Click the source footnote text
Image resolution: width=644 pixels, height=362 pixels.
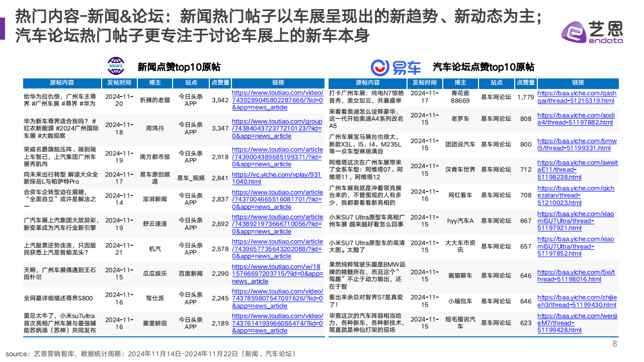pyautogui.click(x=151, y=354)
